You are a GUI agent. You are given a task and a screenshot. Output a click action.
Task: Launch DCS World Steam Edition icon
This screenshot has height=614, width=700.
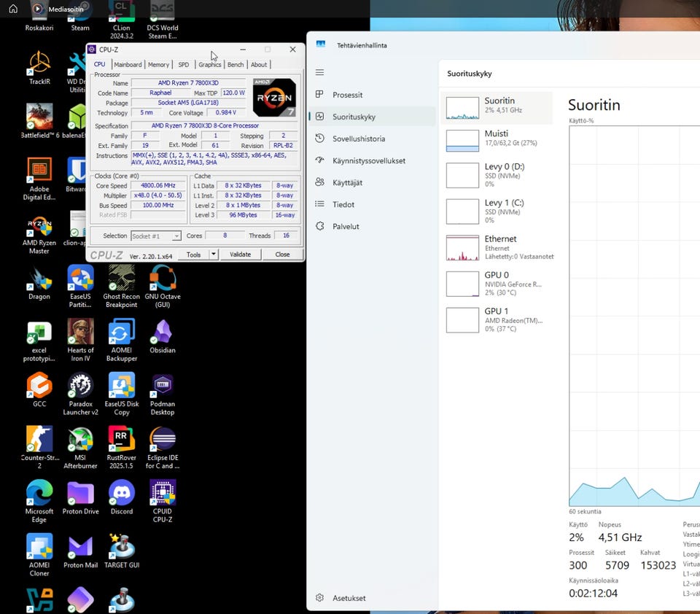coord(163,20)
